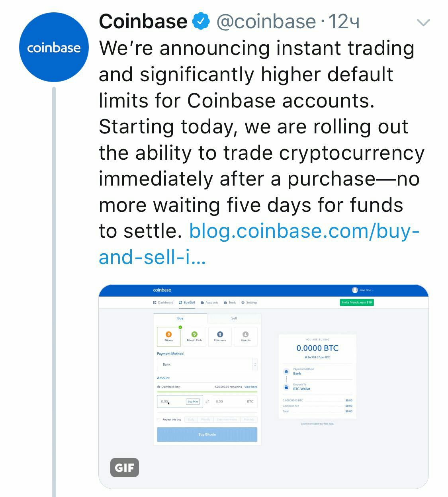Click the verified badge next to Coinbase

click(x=201, y=22)
